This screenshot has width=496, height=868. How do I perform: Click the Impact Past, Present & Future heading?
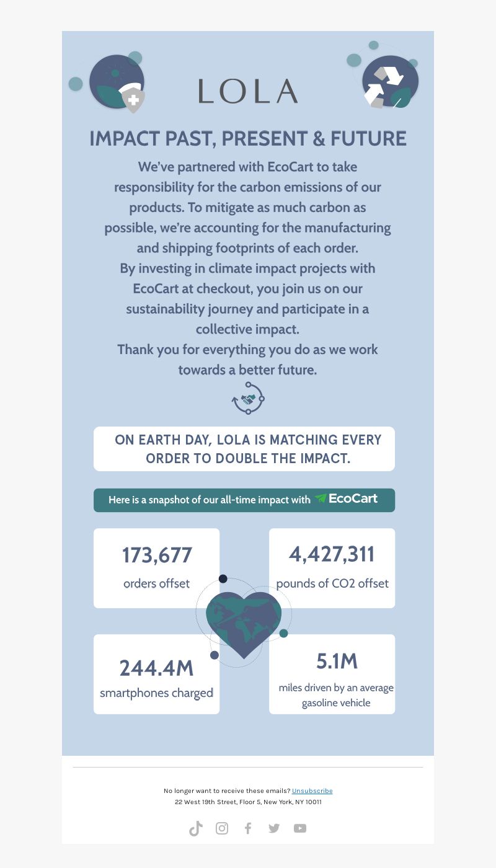tap(248, 139)
